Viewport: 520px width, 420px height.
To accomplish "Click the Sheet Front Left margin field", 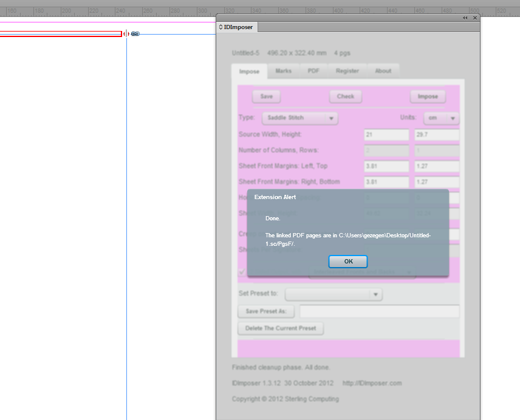I will pos(386,166).
